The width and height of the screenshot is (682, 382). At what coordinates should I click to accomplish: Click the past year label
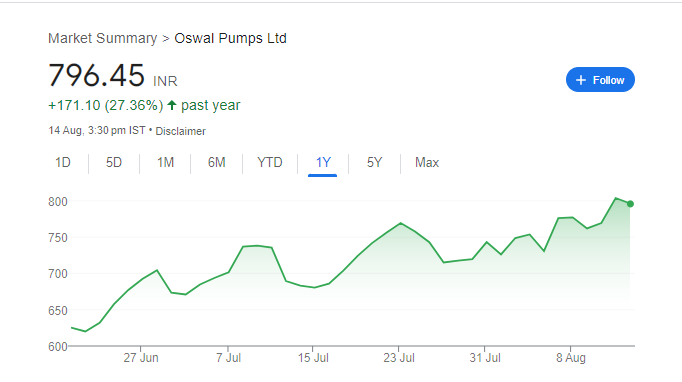[x=211, y=105]
